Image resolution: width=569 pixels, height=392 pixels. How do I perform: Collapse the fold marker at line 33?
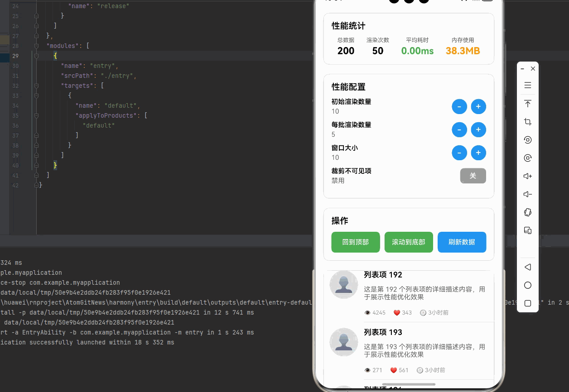click(37, 96)
